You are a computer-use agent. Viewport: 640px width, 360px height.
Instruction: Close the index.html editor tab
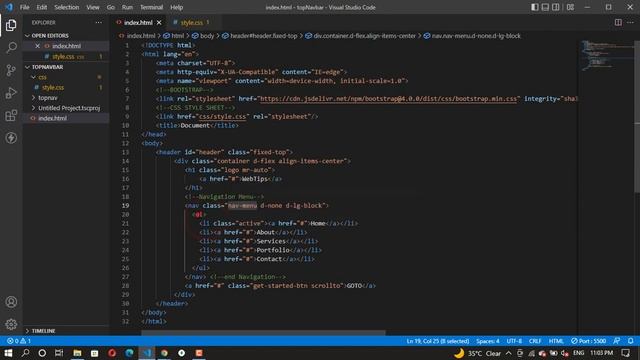pyautogui.click(x=159, y=22)
